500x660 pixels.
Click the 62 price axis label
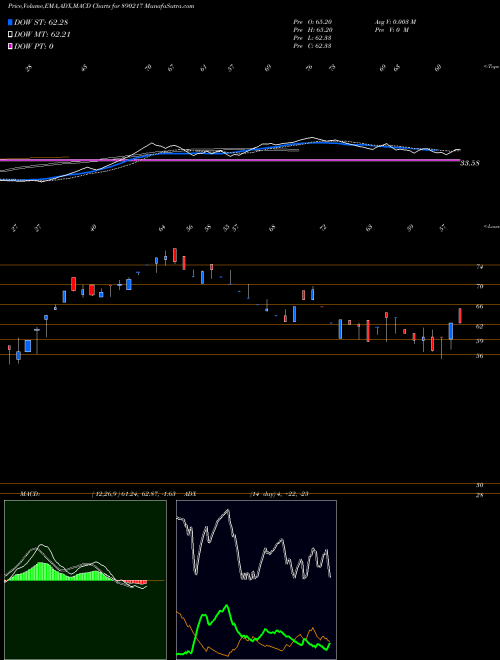click(479, 326)
